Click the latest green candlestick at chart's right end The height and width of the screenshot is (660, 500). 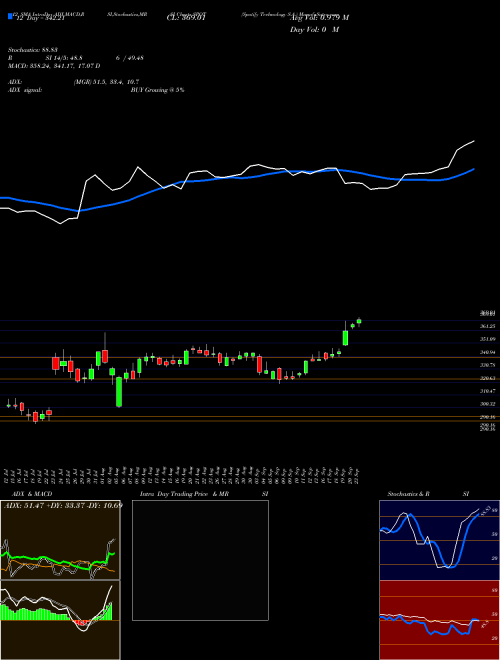pyautogui.click(x=359, y=322)
